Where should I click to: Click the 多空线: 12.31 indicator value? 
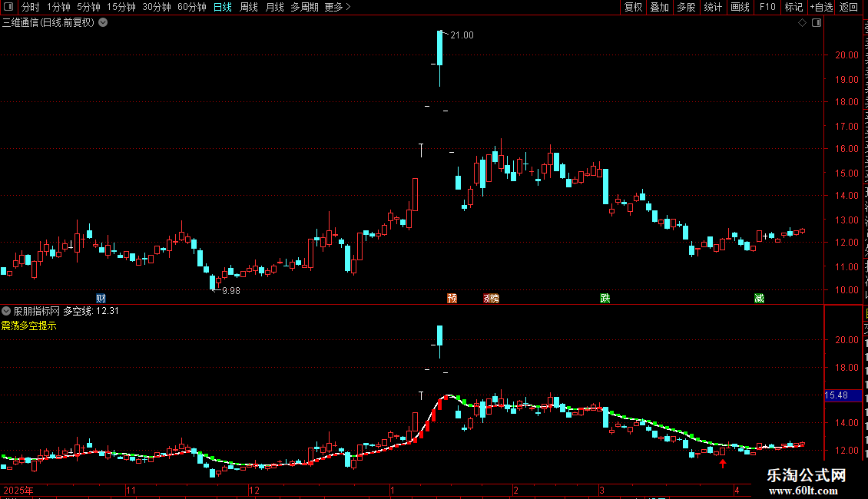(x=91, y=311)
